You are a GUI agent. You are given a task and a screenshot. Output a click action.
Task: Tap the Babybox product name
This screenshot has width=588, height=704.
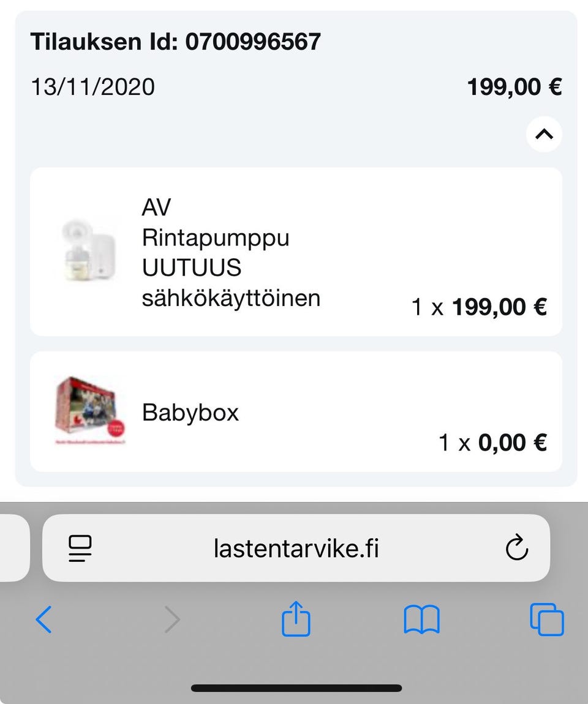click(190, 413)
